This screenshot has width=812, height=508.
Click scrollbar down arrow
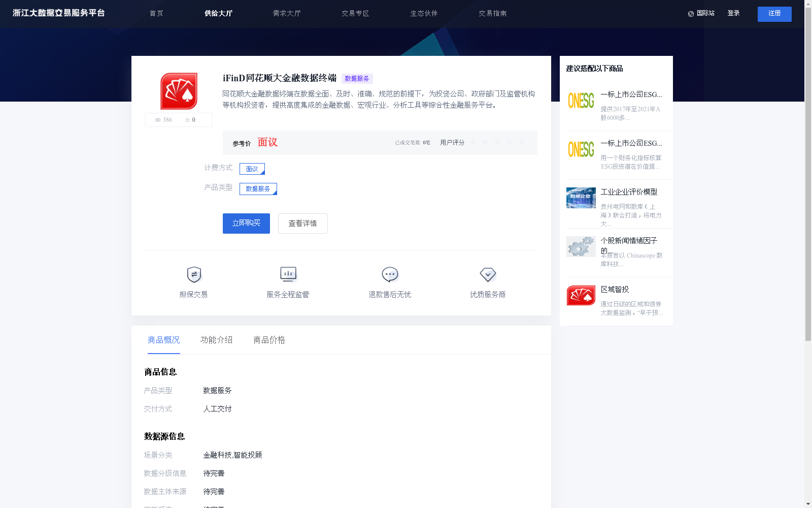click(x=808, y=504)
